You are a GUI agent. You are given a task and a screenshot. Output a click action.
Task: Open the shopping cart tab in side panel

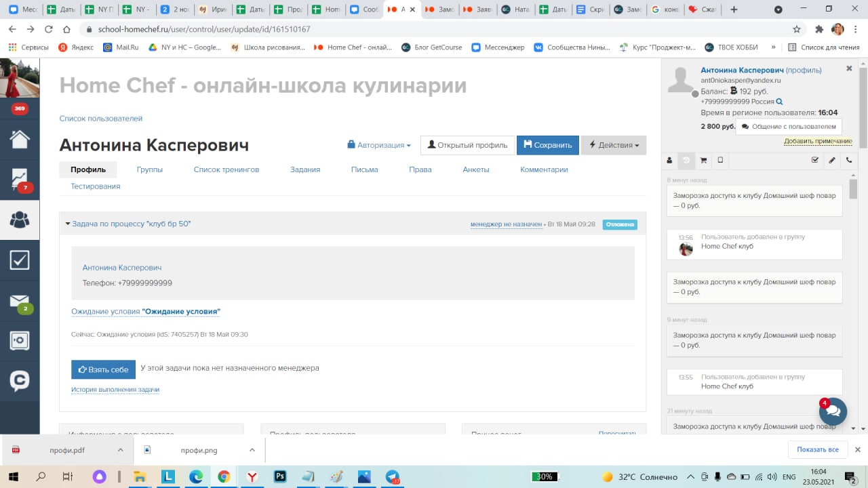tap(703, 161)
